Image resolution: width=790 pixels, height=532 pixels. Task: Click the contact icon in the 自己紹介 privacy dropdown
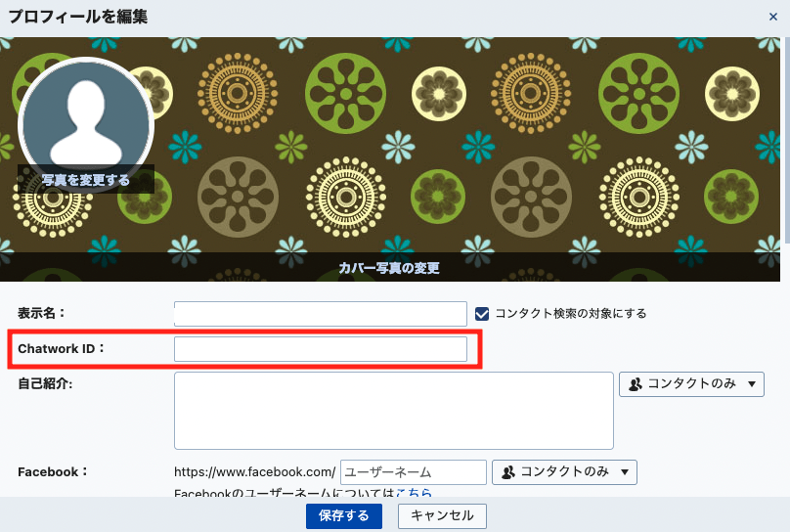point(636,384)
